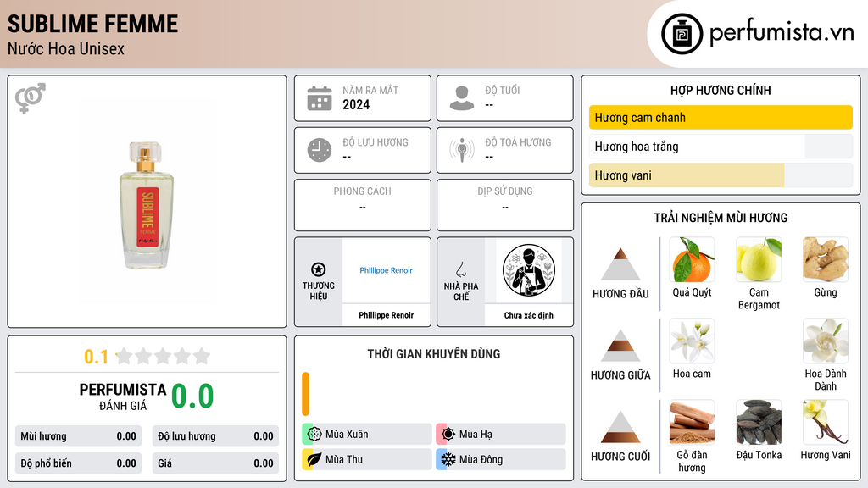Viewport: 868px width, 488px height.
Task: Click the Nước Hoa Unisex subtitle
Action: [66, 48]
